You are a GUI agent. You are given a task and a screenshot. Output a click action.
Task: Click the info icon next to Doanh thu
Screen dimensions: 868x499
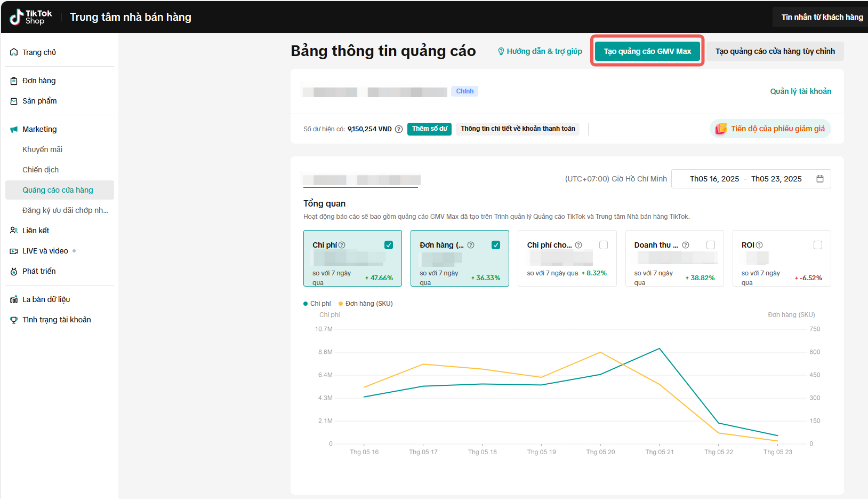pos(686,245)
